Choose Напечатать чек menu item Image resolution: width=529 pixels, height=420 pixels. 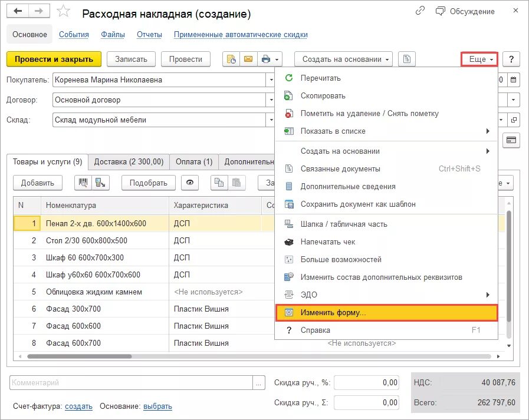click(x=387, y=242)
